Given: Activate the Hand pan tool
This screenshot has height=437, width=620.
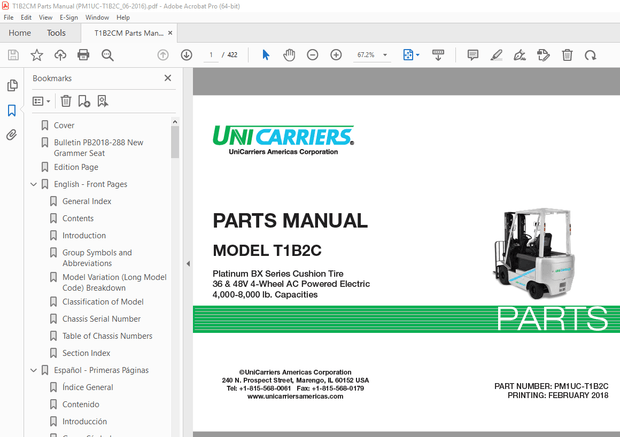Looking at the screenshot, I should pyautogui.click(x=289, y=55).
